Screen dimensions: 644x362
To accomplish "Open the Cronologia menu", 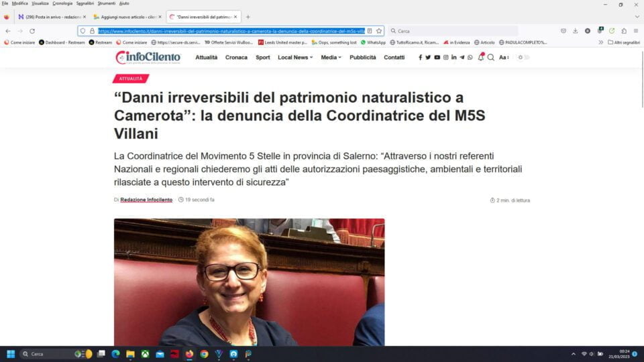I will pyautogui.click(x=62, y=3).
